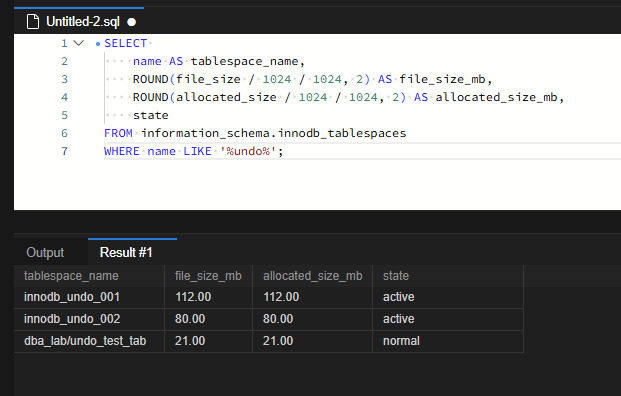This screenshot has width=621, height=396.
Task: Click the 80.00 value in the allocated_size_mb column
Action: point(278,319)
